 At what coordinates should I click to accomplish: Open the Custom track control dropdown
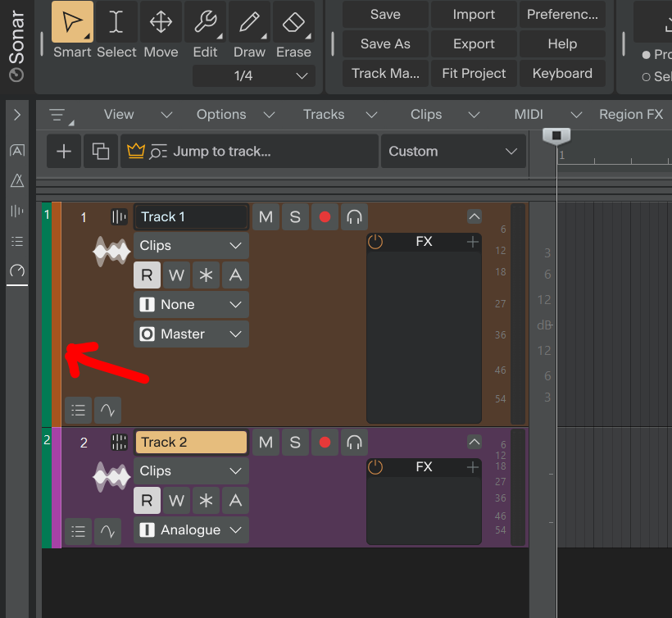(453, 152)
